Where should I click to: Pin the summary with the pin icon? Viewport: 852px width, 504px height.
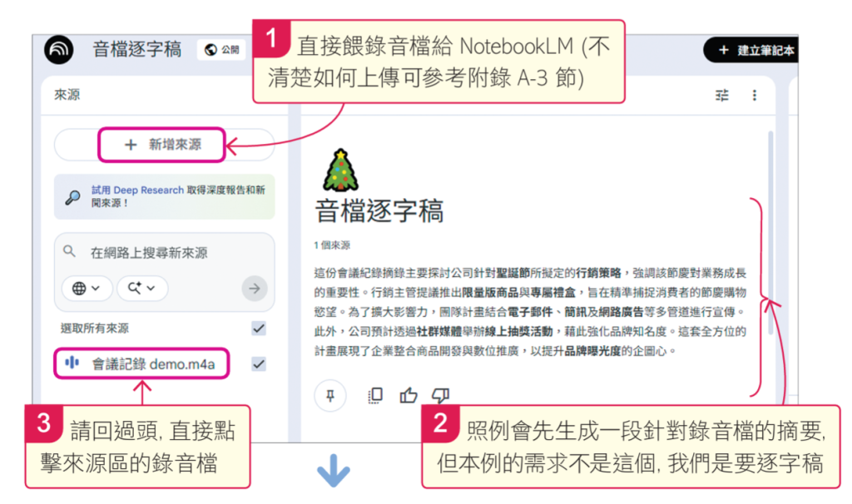coord(329,395)
